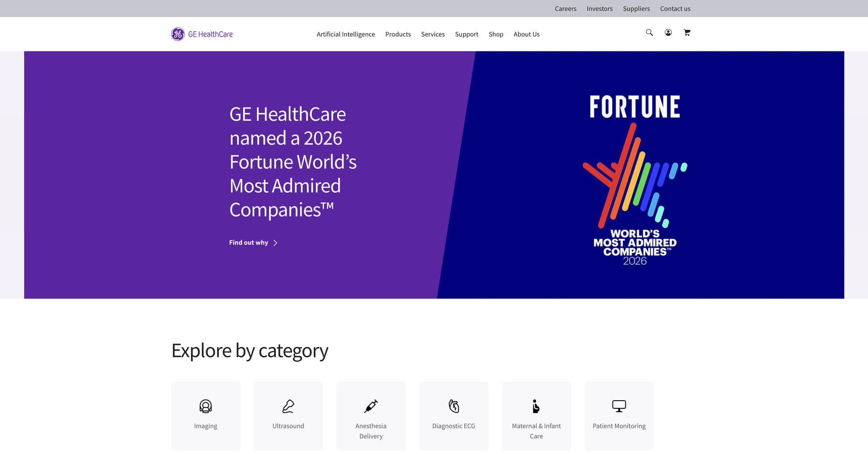Select the Maternal & Infant Care icon

tap(536, 406)
